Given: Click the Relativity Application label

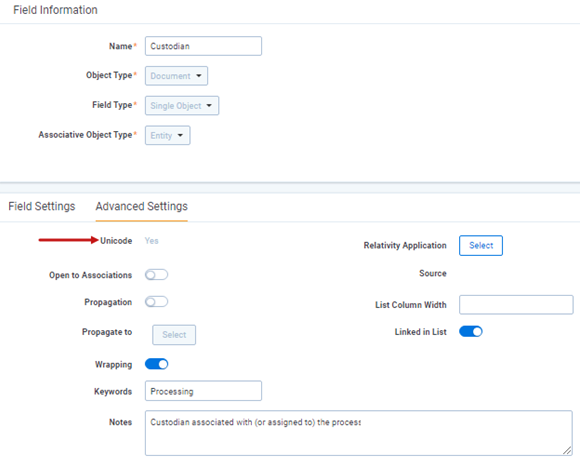Looking at the screenshot, I should coord(405,246).
